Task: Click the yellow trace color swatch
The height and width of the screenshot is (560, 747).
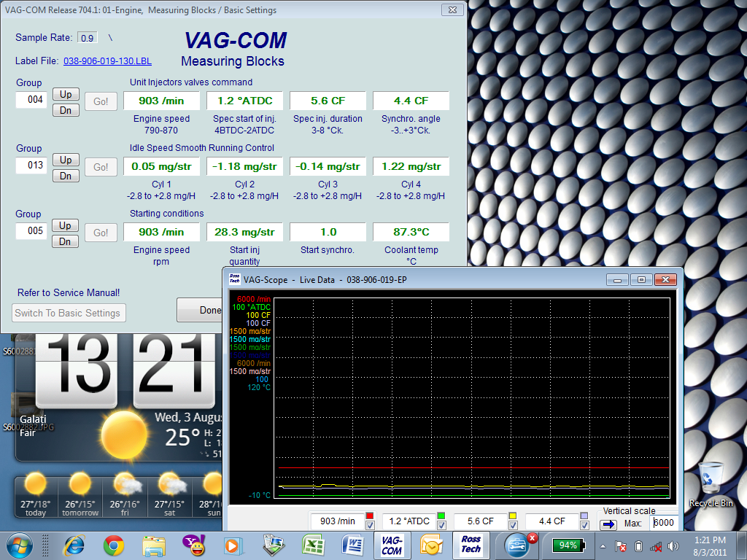Action: (513, 516)
